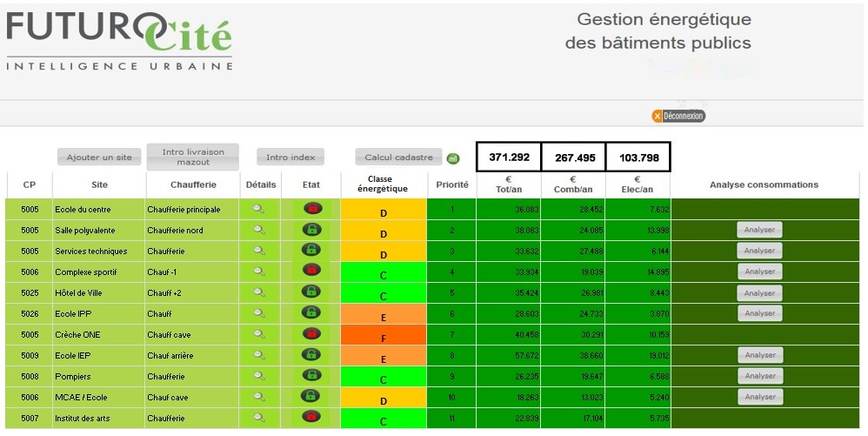Click green lock icon for Services techniques
Screen dimensions: 868x436
tap(311, 249)
